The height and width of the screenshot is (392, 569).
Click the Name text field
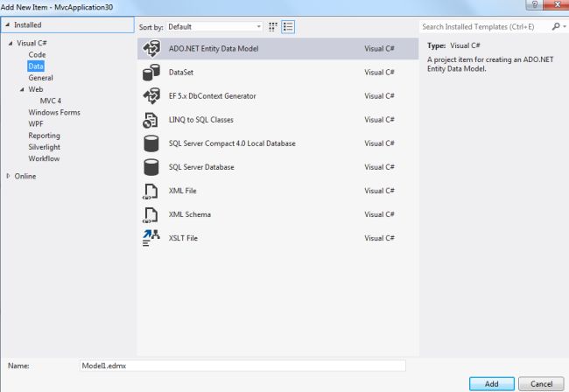tap(242, 365)
